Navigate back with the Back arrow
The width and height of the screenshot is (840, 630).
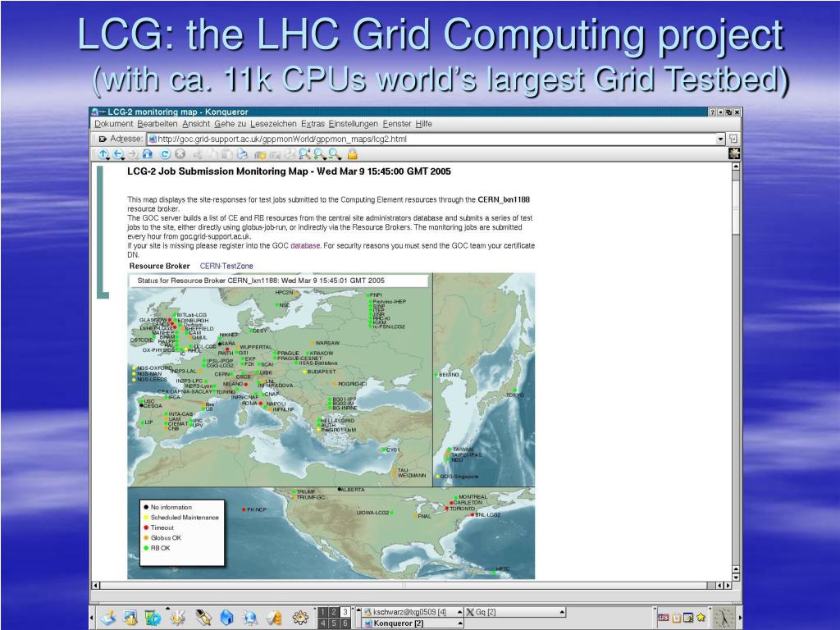(x=118, y=154)
